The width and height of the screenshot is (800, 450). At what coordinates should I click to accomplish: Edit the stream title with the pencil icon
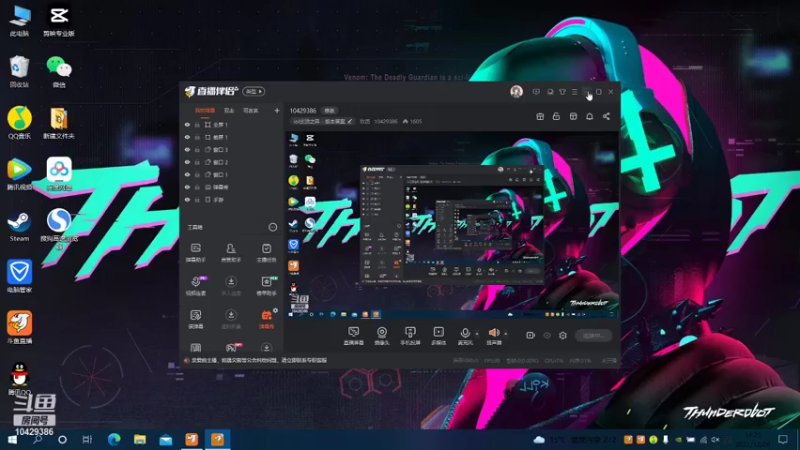(x=350, y=121)
